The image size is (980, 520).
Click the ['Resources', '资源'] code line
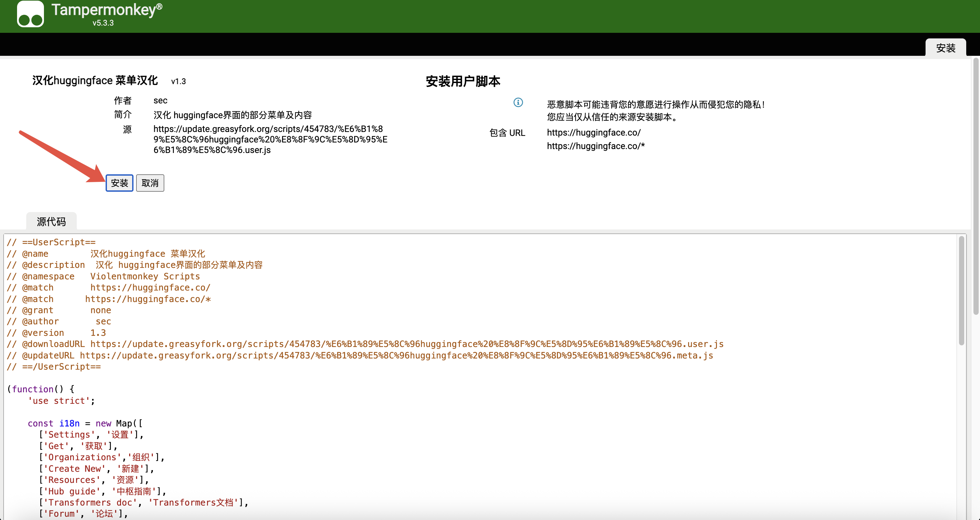(x=94, y=480)
